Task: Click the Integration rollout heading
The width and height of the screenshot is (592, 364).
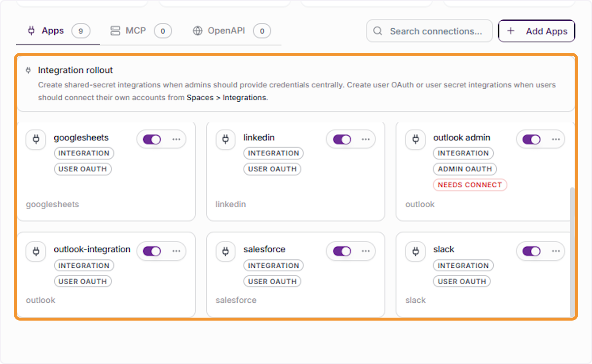Action: coord(75,71)
